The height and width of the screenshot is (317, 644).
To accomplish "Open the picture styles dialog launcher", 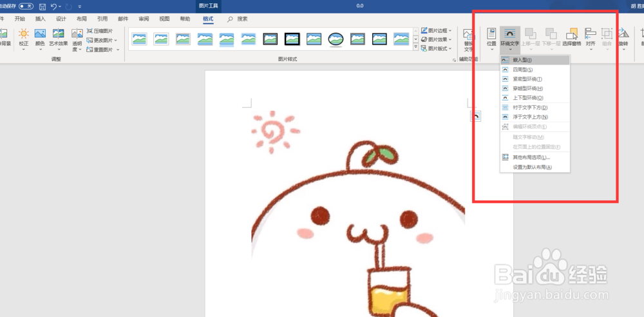I will pos(454,60).
